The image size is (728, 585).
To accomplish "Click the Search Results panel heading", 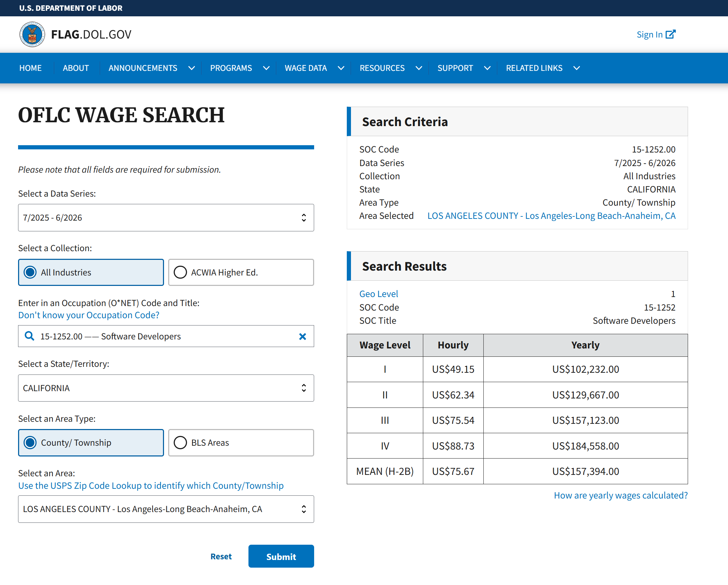I will click(404, 266).
